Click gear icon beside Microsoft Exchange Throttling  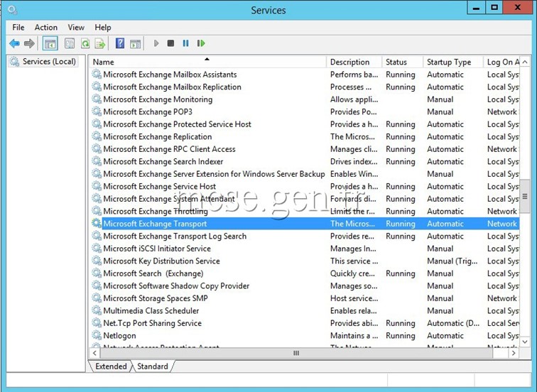click(x=97, y=211)
